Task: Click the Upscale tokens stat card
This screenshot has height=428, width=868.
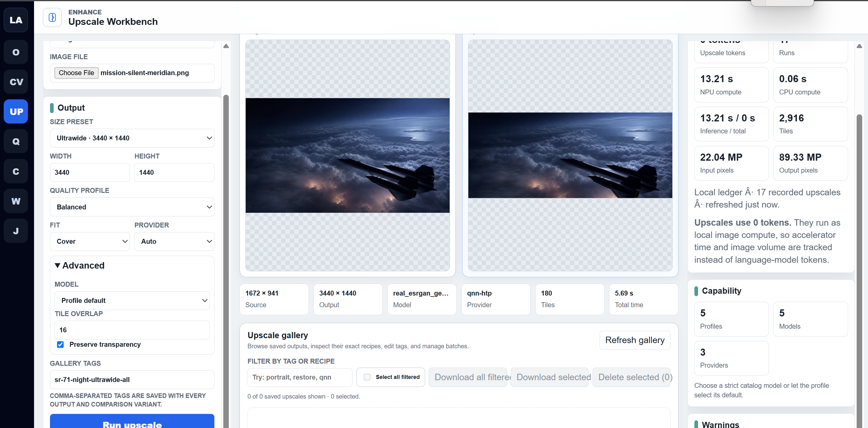Action: tap(732, 52)
